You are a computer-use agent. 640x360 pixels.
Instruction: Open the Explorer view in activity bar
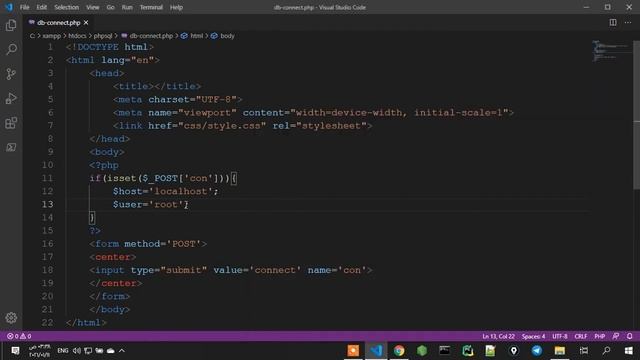[x=11, y=25]
